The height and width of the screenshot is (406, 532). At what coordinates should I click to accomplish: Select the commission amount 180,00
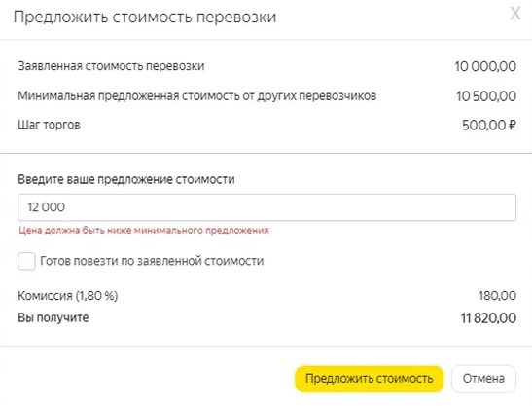click(x=497, y=296)
